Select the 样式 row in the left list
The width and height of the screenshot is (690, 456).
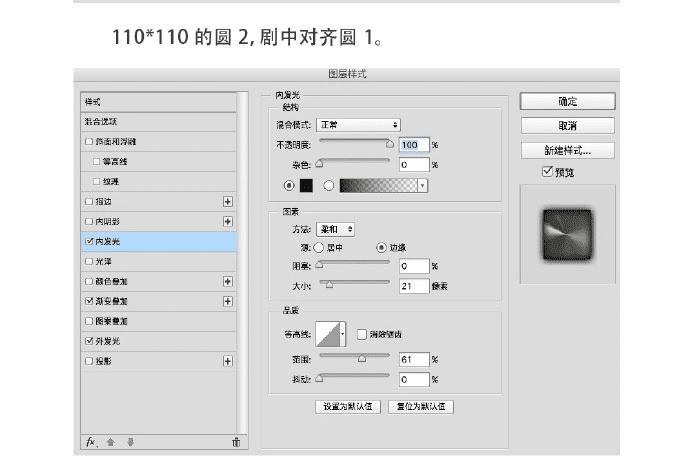click(x=158, y=102)
